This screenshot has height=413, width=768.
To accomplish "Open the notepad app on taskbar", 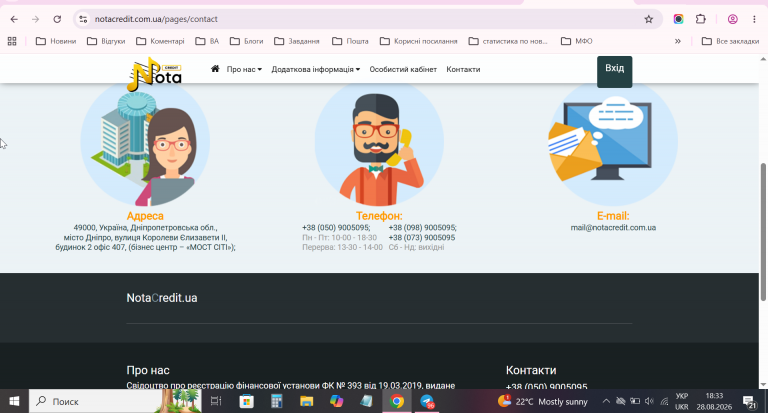I will coord(366,401).
